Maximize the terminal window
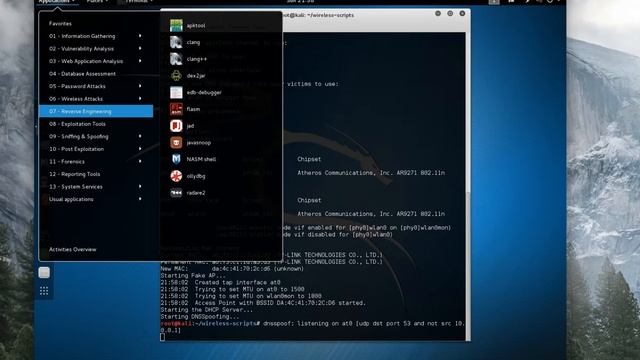Viewport: 640px width, 360px height. (450, 13)
